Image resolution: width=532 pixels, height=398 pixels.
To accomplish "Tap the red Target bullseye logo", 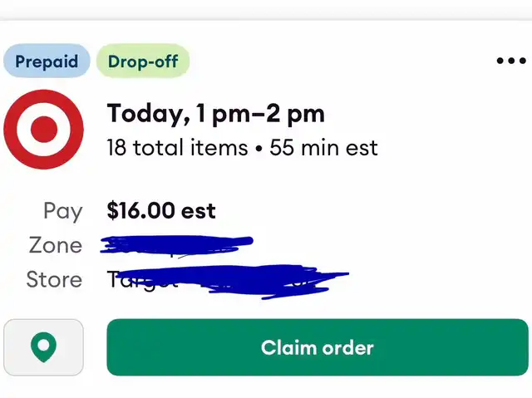I will point(43,130).
